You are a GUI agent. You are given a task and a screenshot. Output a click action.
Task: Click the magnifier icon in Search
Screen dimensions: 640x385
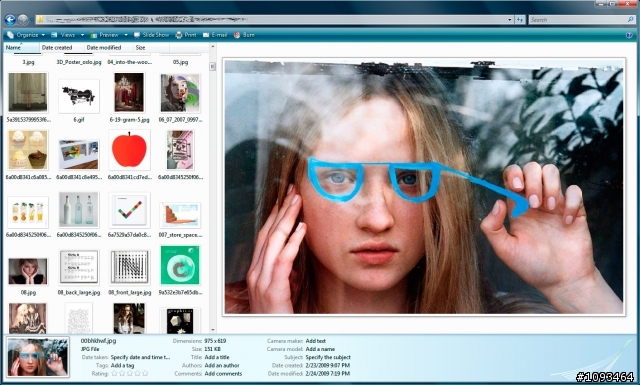pos(631,20)
